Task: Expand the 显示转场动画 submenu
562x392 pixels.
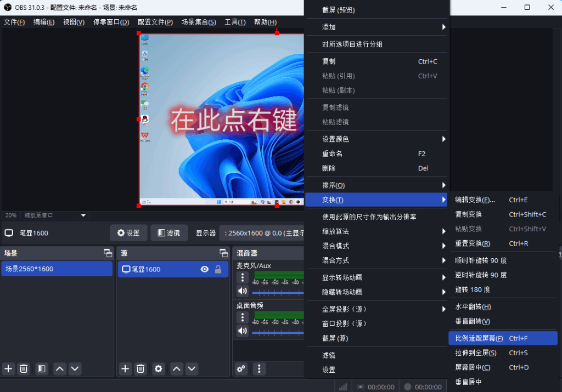Action: point(376,278)
